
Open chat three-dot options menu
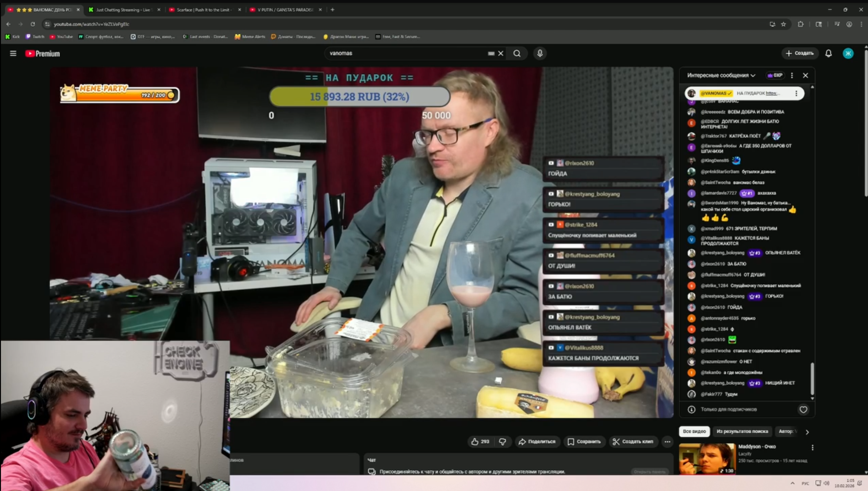(x=792, y=75)
